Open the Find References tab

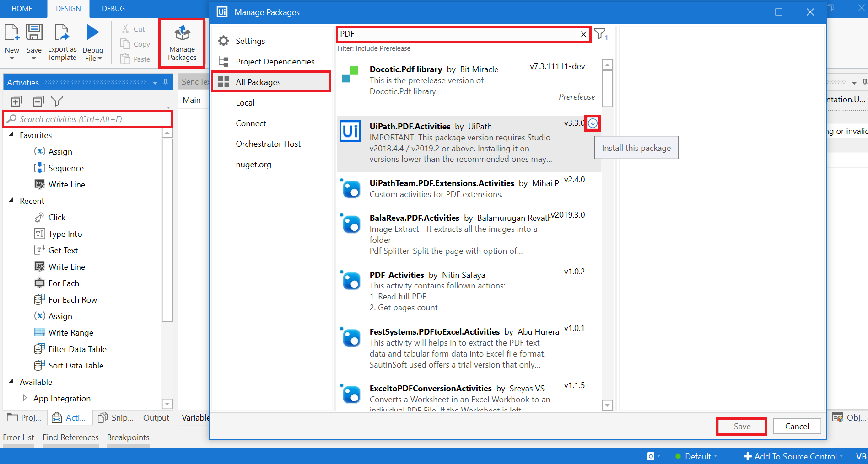tap(70, 437)
